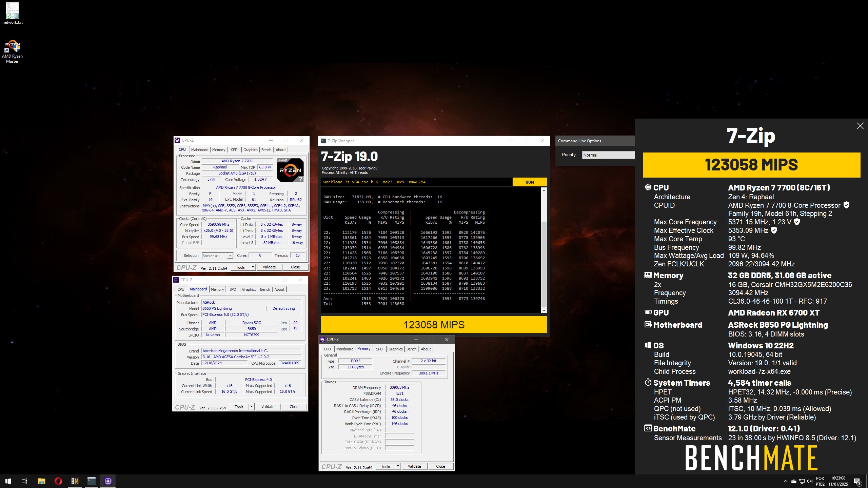Open Windows Start menu
Image resolution: width=868 pixels, height=488 pixels.
point(8,481)
